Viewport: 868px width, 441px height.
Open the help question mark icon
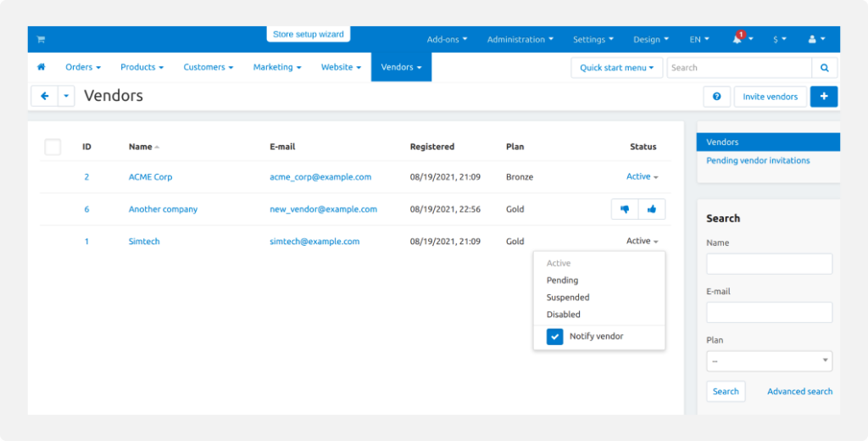pos(717,97)
